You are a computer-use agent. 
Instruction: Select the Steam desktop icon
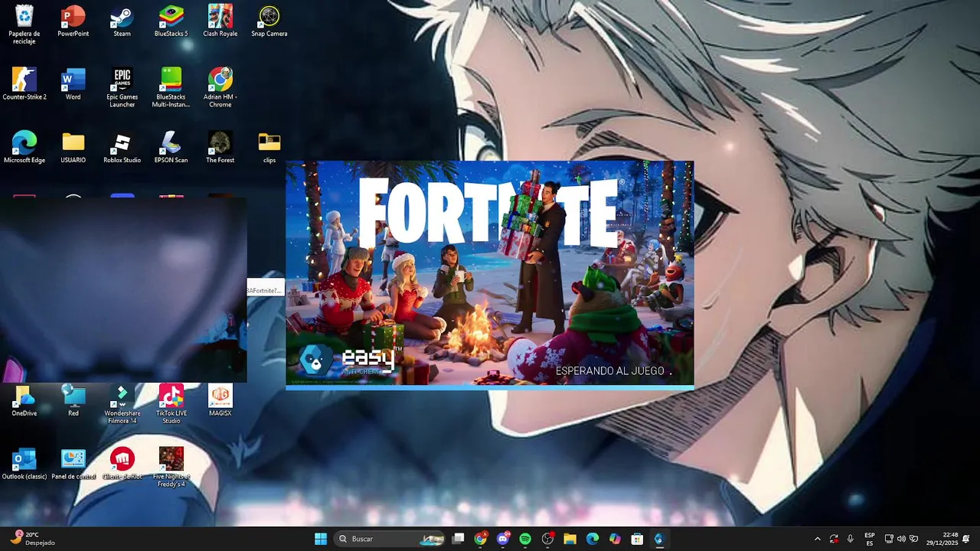(x=122, y=21)
